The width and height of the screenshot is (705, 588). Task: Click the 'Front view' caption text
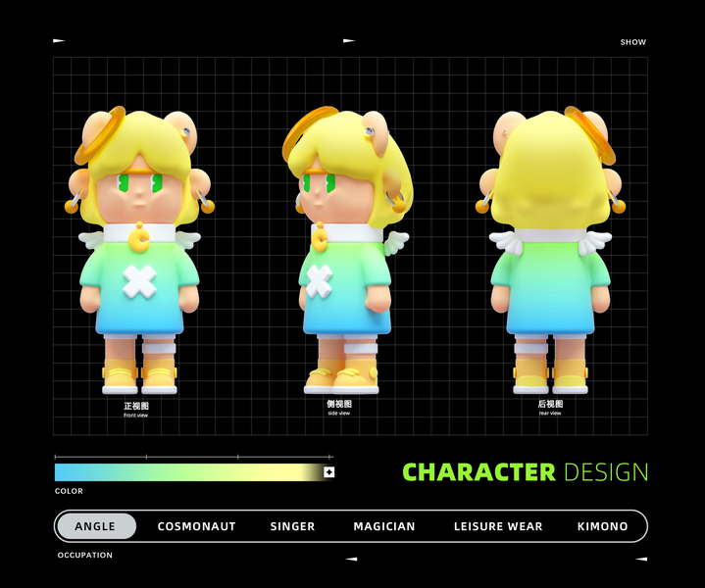tap(135, 416)
